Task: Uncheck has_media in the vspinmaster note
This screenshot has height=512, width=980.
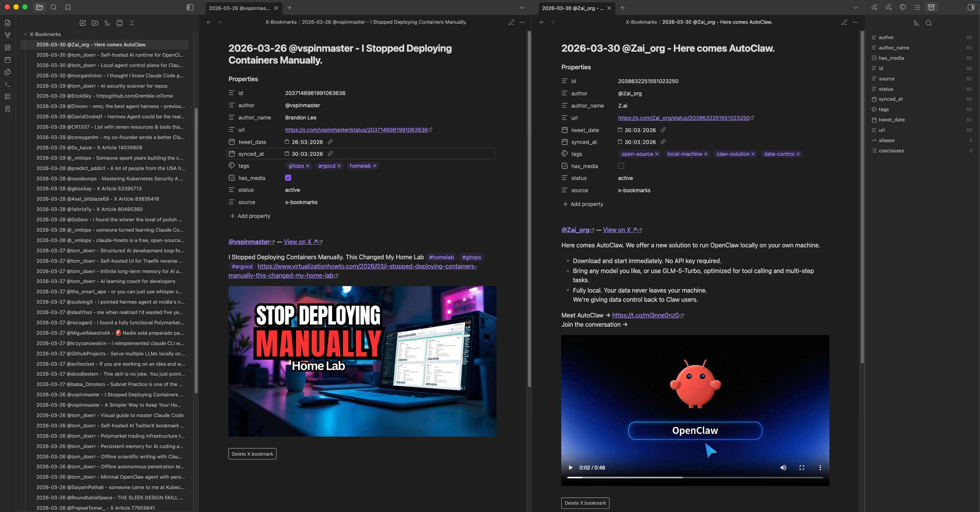Action: point(288,178)
